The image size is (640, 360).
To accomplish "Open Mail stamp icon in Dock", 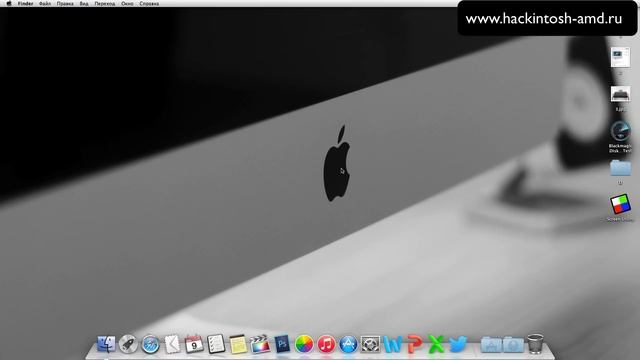I will pos(172,344).
